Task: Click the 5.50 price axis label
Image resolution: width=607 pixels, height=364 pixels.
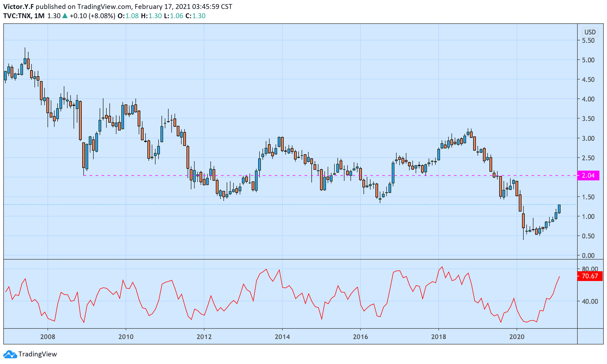Action: click(x=588, y=40)
